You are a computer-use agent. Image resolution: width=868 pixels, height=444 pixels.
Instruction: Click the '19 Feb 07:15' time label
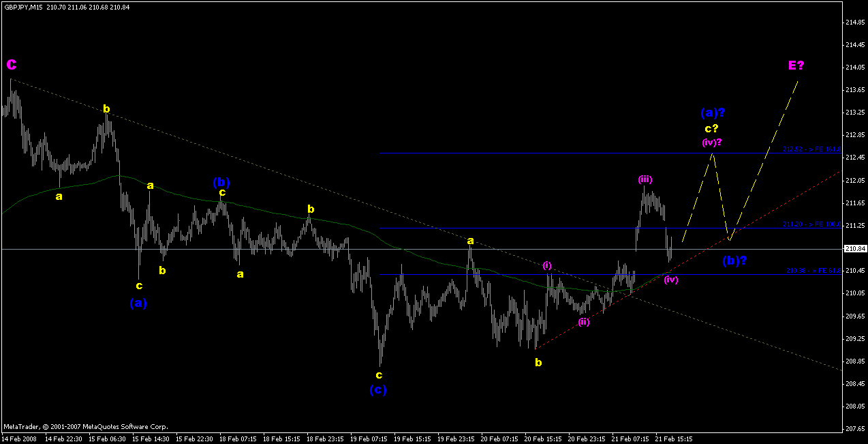point(369,439)
